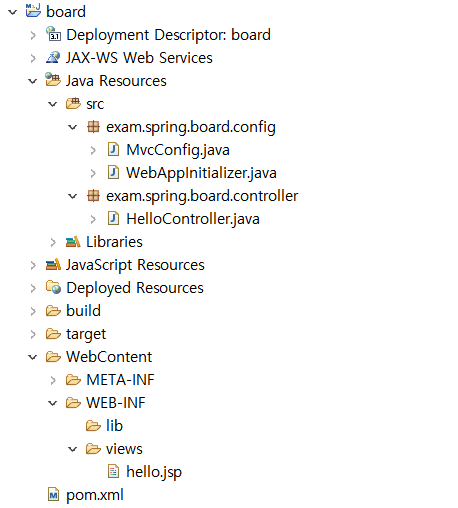Click the exam.spring.board.controller package icon
The width and height of the screenshot is (458, 508).
(x=93, y=196)
